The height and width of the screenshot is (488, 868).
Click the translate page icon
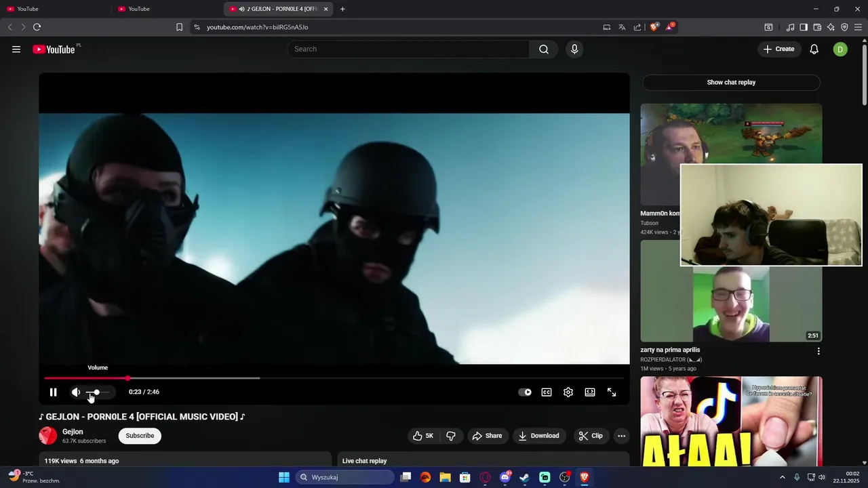click(622, 27)
